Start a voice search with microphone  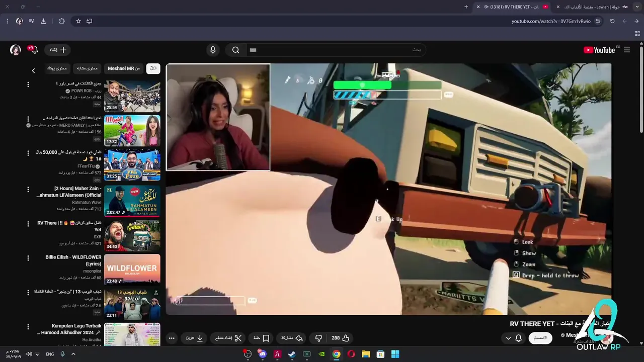coord(213,50)
